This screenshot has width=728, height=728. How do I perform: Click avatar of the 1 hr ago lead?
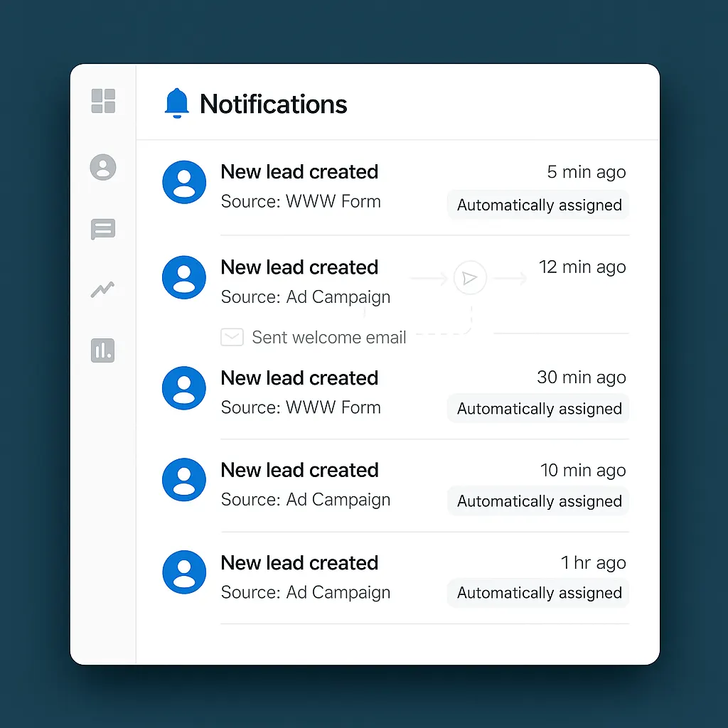184,572
